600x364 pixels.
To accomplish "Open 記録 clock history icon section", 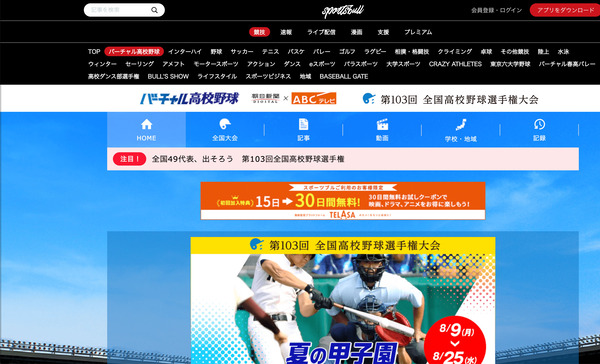I will (x=539, y=130).
